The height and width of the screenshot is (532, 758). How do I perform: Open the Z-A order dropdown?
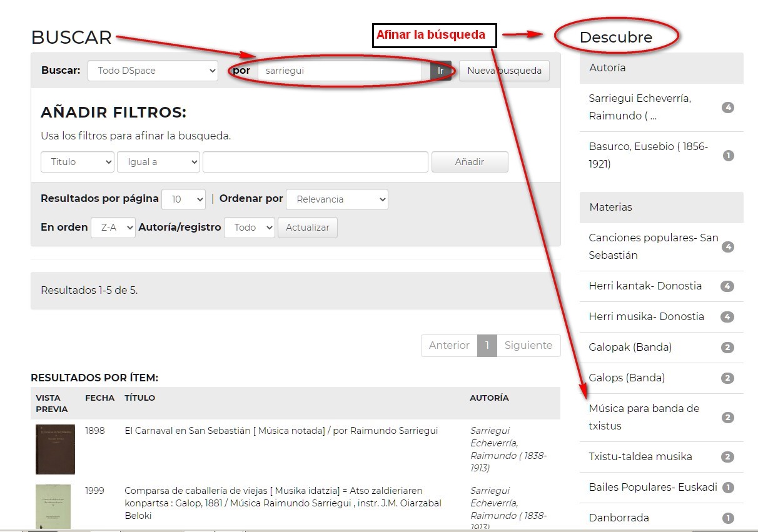point(113,228)
